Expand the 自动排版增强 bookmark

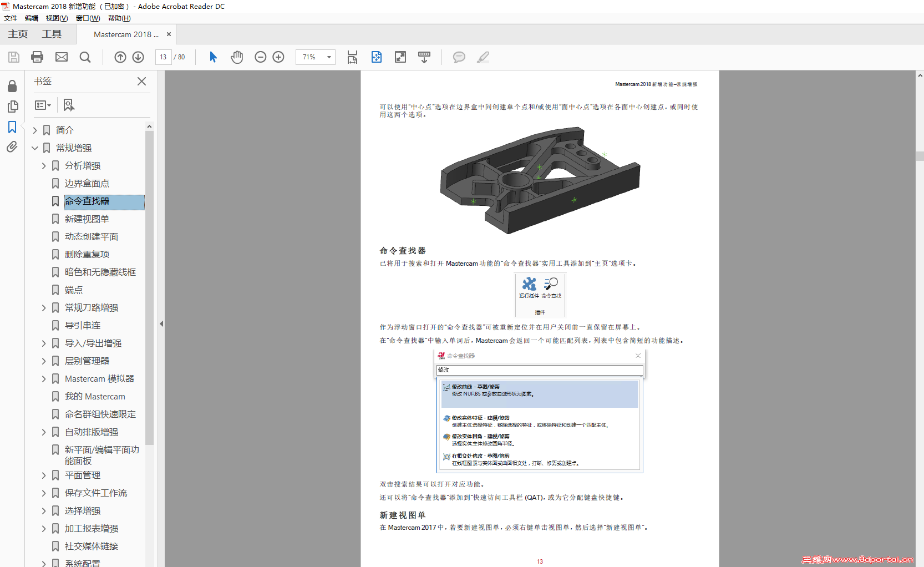tap(44, 432)
